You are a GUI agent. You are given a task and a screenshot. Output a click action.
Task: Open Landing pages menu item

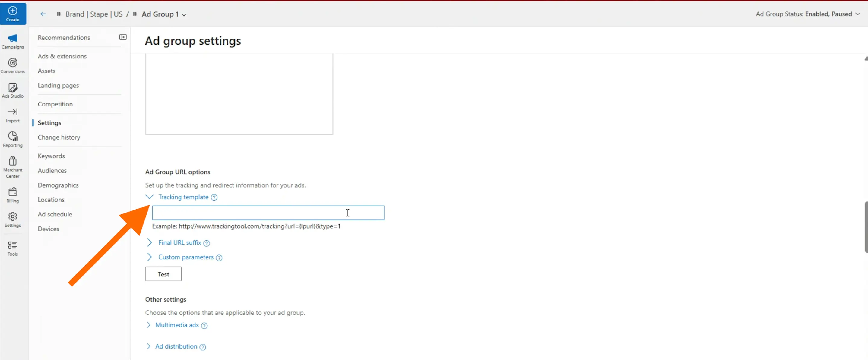(58, 86)
